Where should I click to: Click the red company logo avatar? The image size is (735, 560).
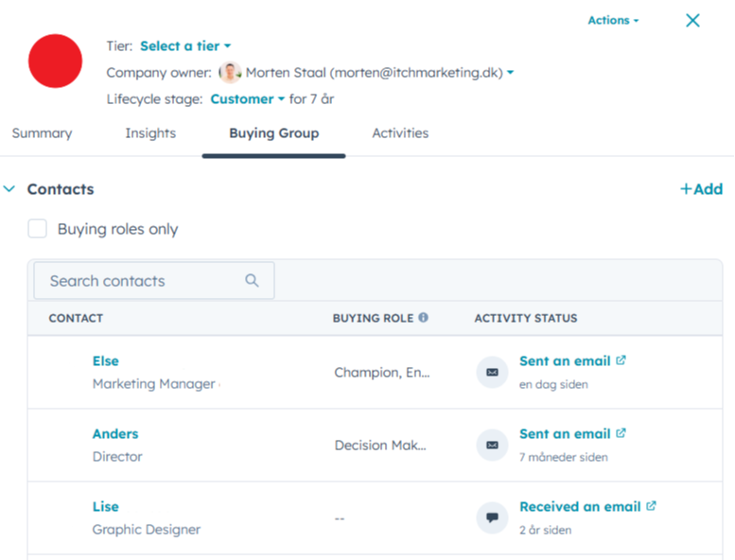[x=56, y=62]
